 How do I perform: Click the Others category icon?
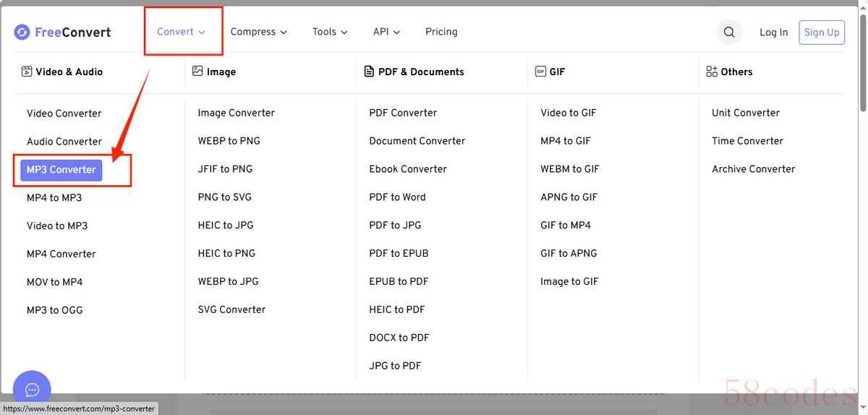point(712,72)
